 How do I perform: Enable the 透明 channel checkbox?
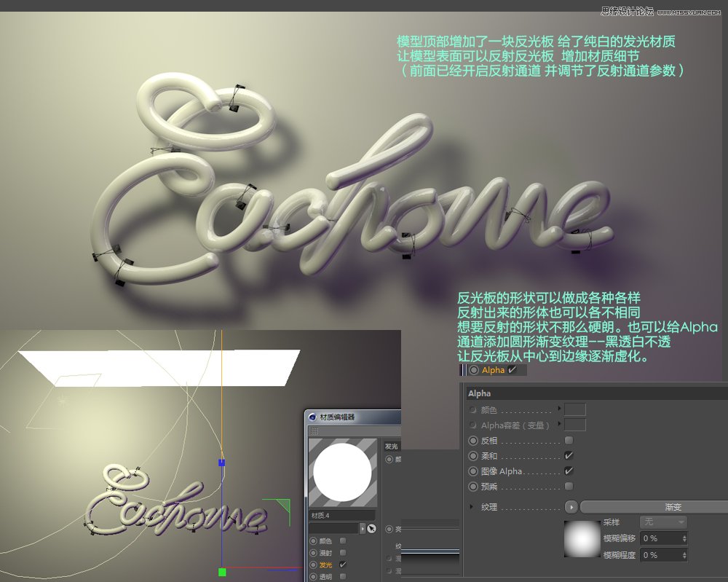click(343, 577)
